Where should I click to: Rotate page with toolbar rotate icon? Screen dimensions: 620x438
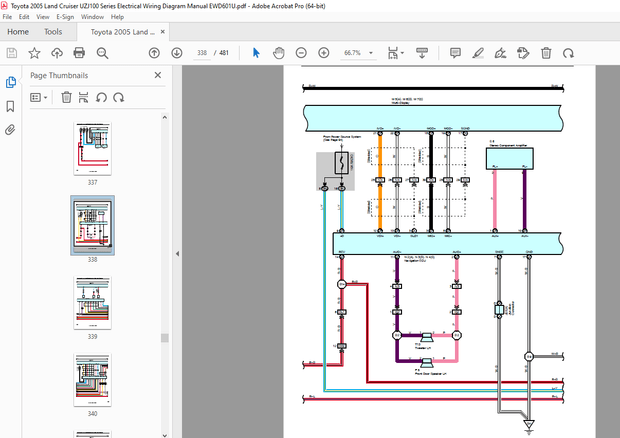568,53
